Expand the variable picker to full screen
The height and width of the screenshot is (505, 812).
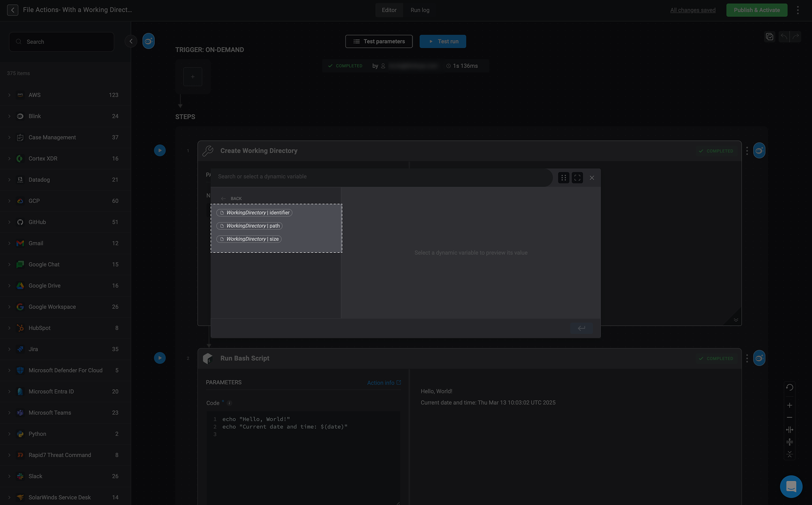point(577,178)
